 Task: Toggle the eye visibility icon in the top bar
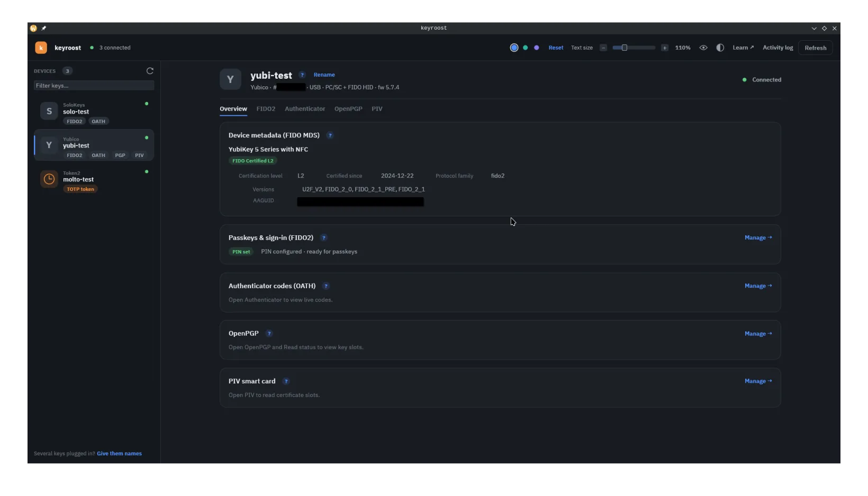pyautogui.click(x=703, y=48)
